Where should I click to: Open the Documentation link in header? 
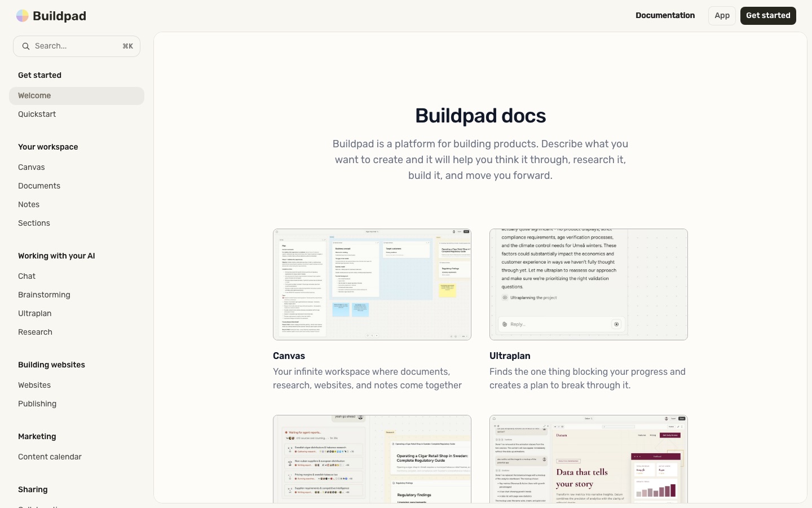(x=665, y=15)
